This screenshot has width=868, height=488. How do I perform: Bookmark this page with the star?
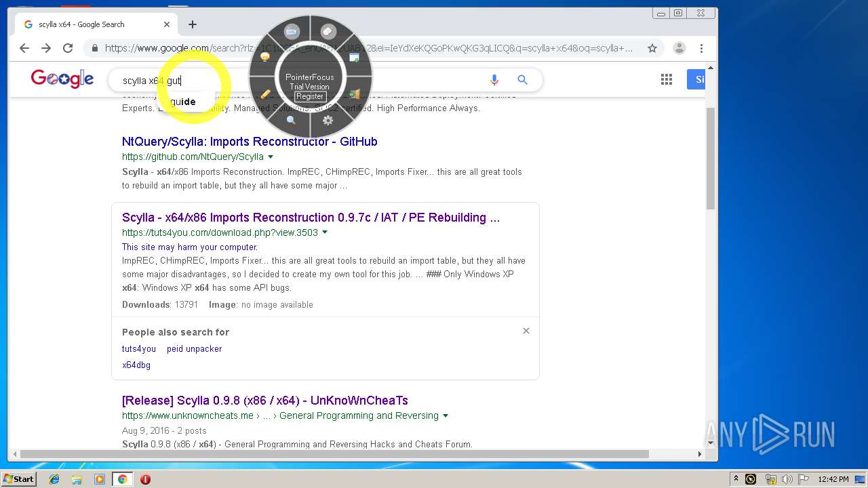(x=652, y=48)
